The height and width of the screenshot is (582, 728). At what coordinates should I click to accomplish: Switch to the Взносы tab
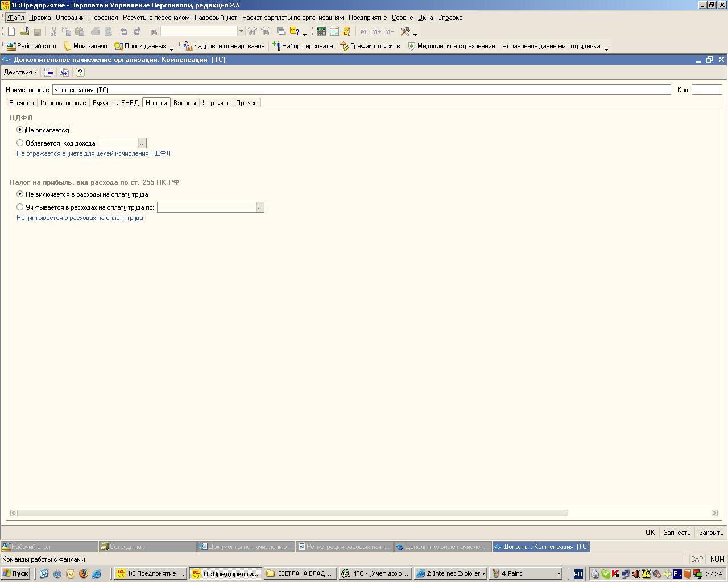pyautogui.click(x=184, y=103)
